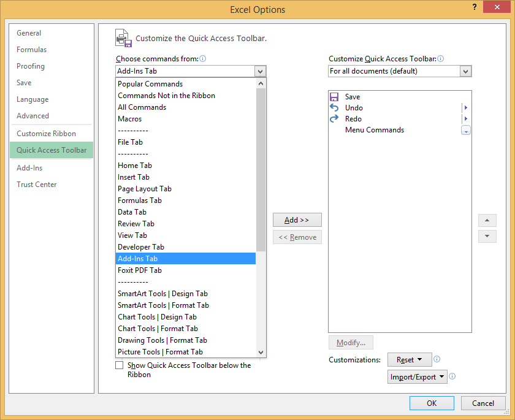Image resolution: width=515 pixels, height=420 pixels.
Task: Click info icon beside Customize Quick Access Toolbar
Action: 441,58
